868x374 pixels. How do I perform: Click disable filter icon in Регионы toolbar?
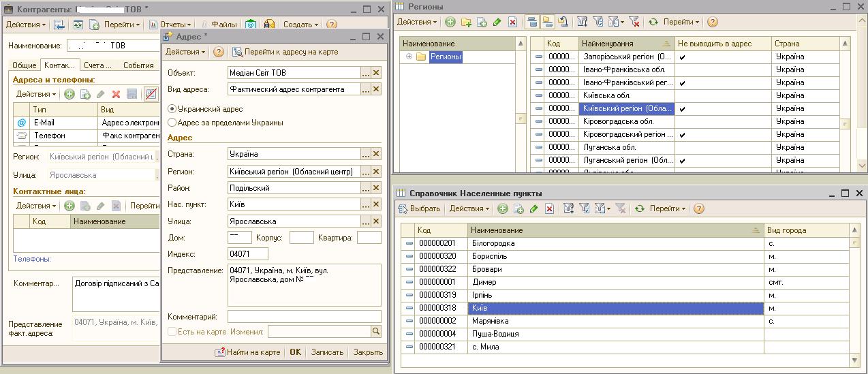coord(634,22)
